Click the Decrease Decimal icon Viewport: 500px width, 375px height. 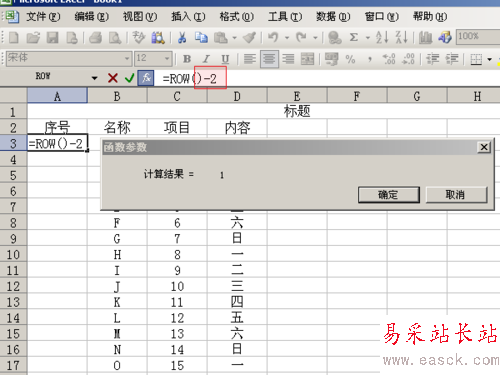[x=408, y=59]
